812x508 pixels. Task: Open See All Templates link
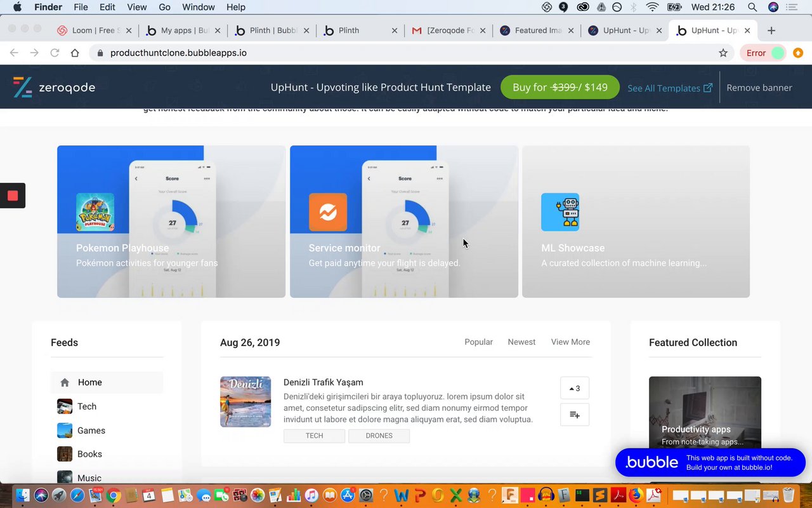point(670,88)
